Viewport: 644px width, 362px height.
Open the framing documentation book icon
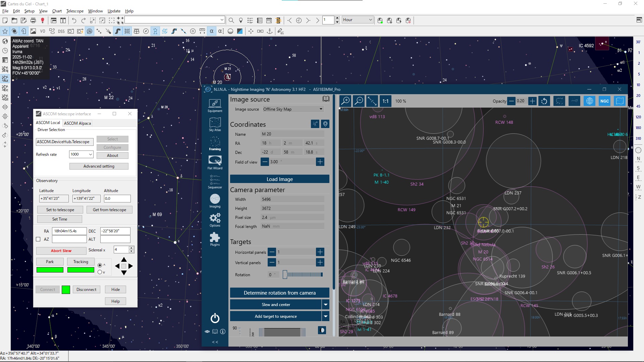pos(326,99)
